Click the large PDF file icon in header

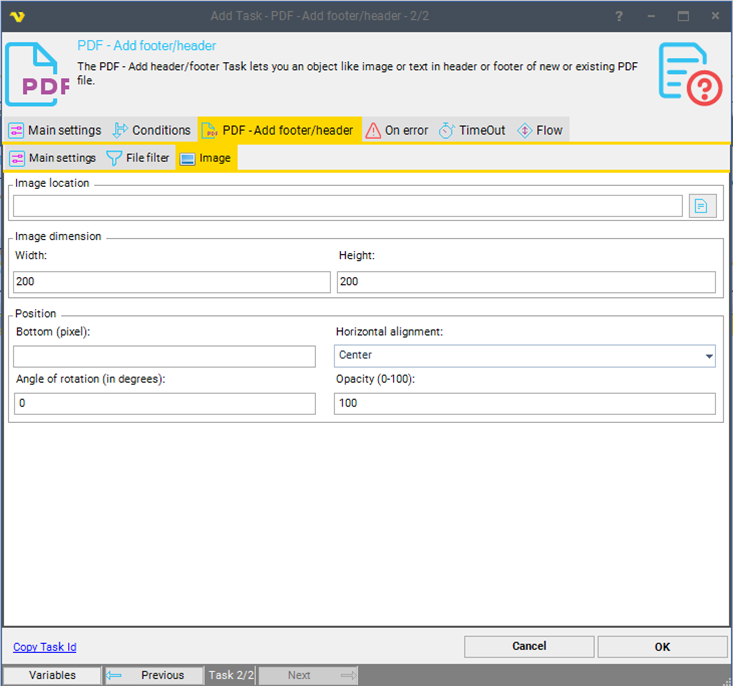pos(37,73)
